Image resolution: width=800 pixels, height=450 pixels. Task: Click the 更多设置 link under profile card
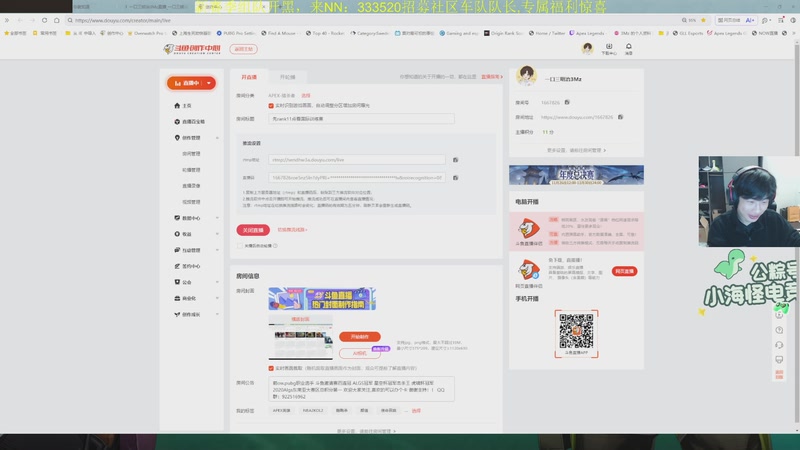576,151
